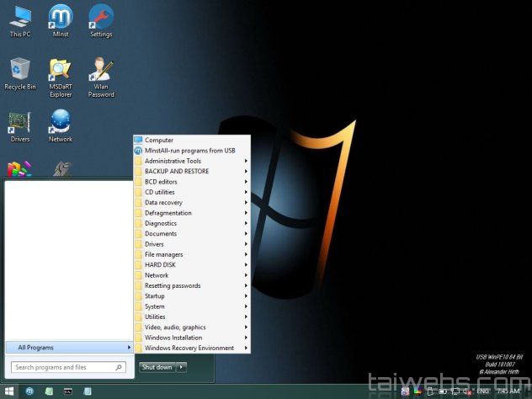This screenshot has width=532, height=399.
Task: Open the Network globe shortcut
Action: click(x=61, y=123)
